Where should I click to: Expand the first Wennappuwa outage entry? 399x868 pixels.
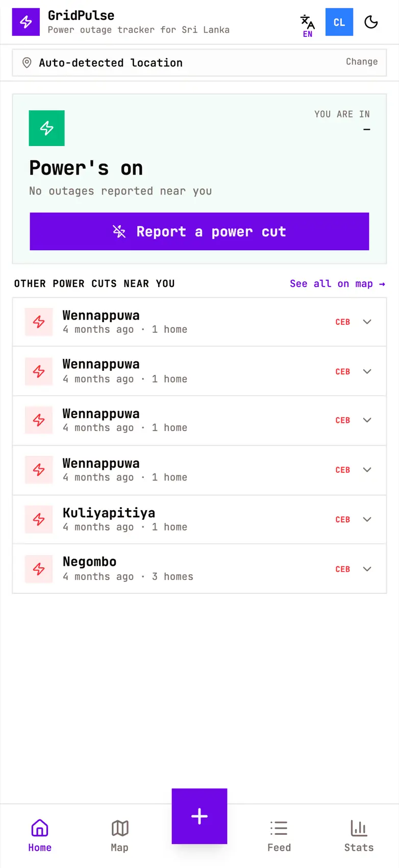point(199,322)
